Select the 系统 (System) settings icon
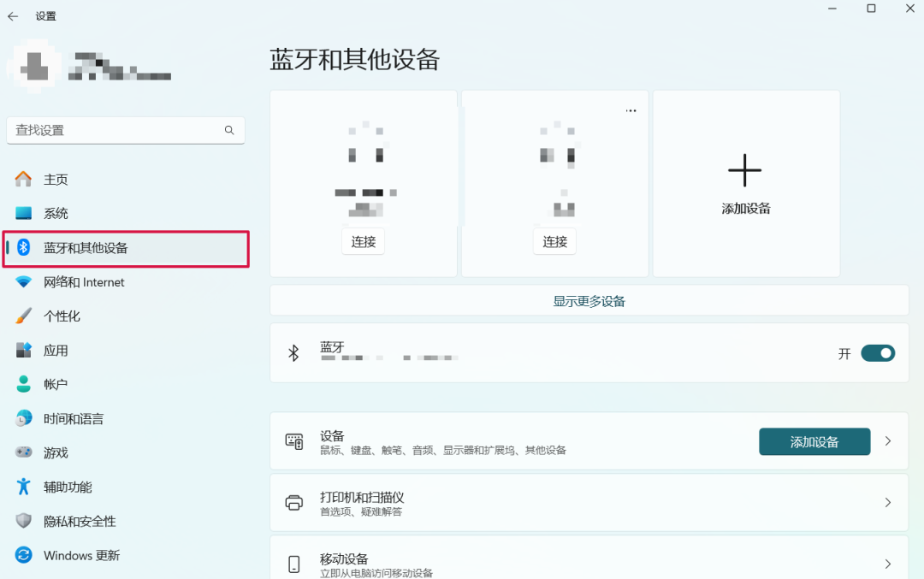Image resolution: width=924 pixels, height=579 pixels. (x=23, y=213)
